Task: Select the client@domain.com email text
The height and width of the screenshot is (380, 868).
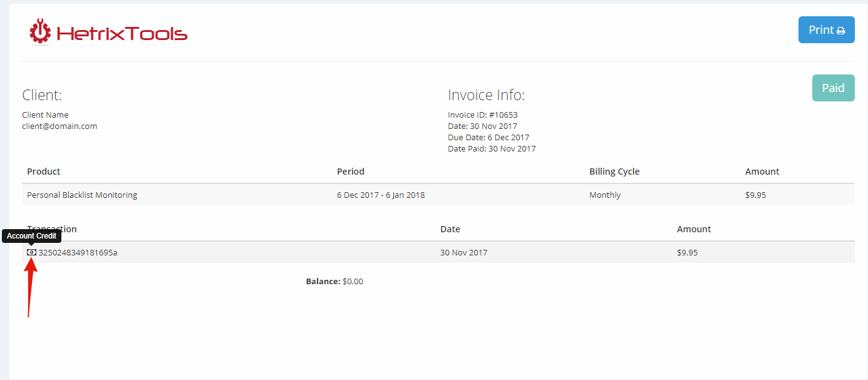Action: 59,126
